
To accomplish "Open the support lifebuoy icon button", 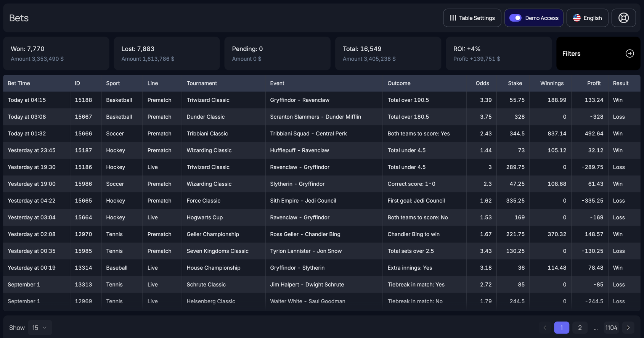I will (623, 18).
